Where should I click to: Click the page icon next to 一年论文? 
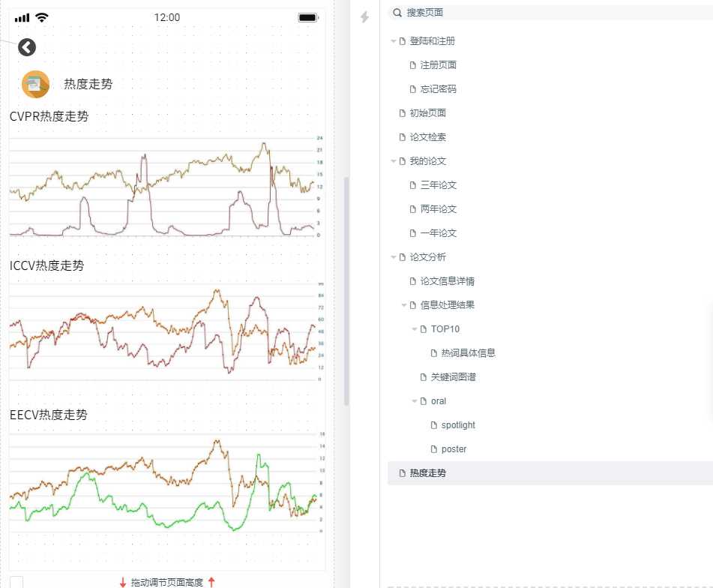pyautogui.click(x=412, y=233)
